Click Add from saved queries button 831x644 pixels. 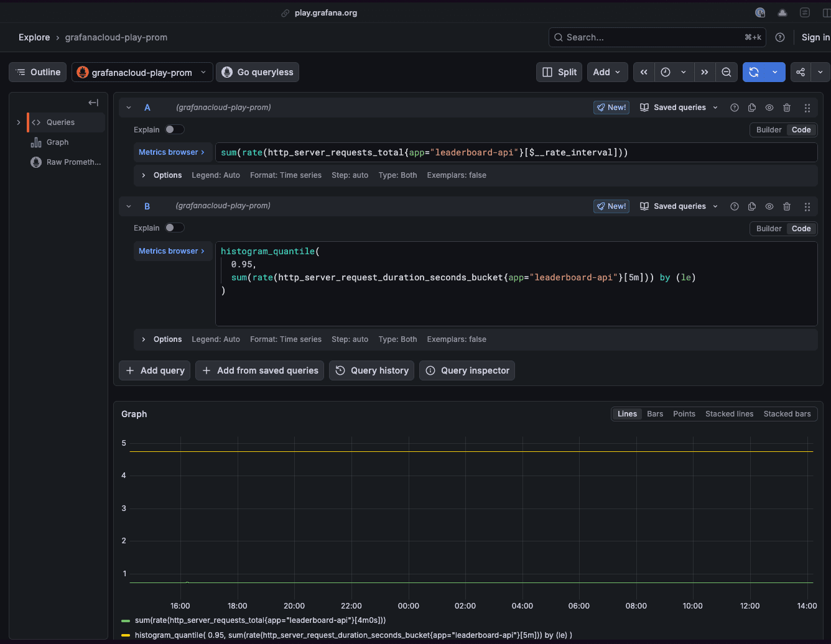tap(260, 370)
